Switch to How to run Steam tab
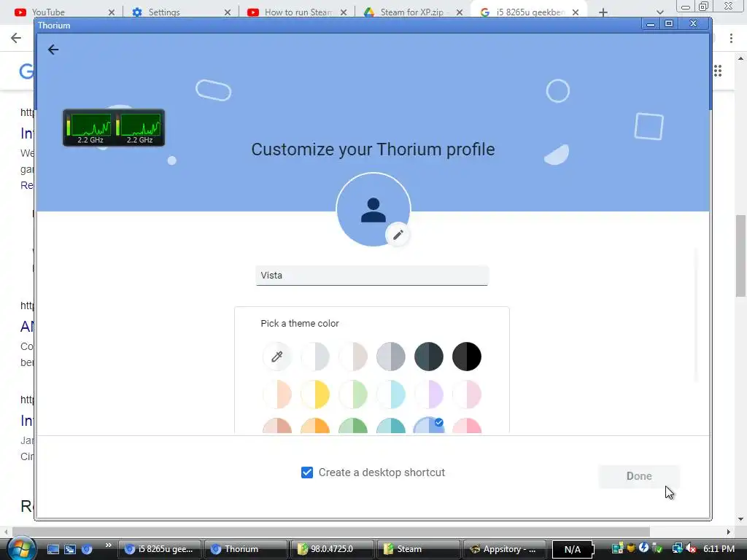 [298, 12]
